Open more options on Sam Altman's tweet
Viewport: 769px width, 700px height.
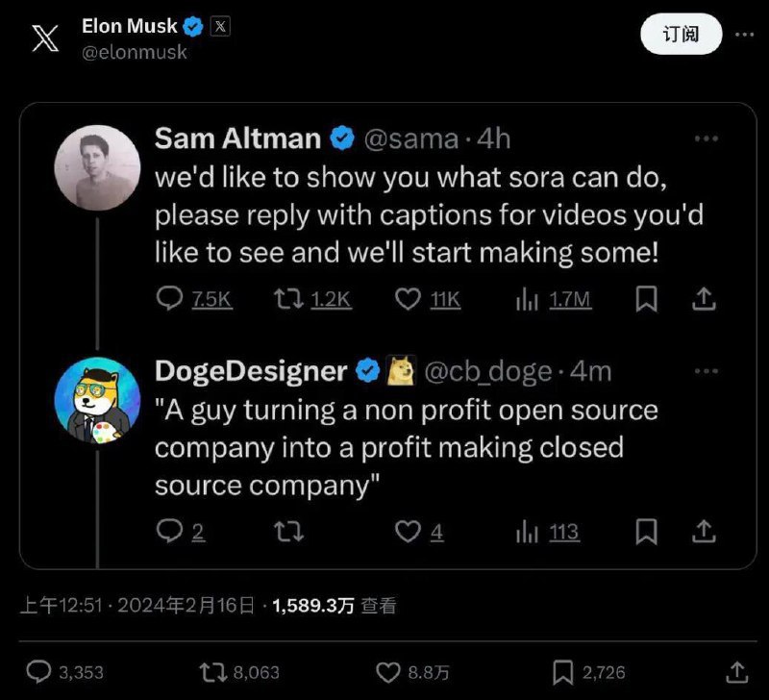pos(707,138)
